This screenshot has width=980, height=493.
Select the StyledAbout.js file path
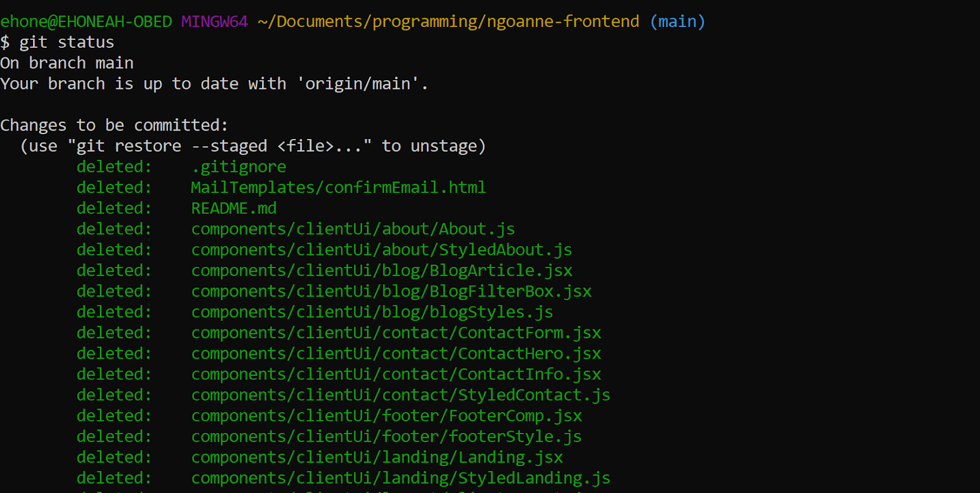pyautogui.click(x=382, y=250)
